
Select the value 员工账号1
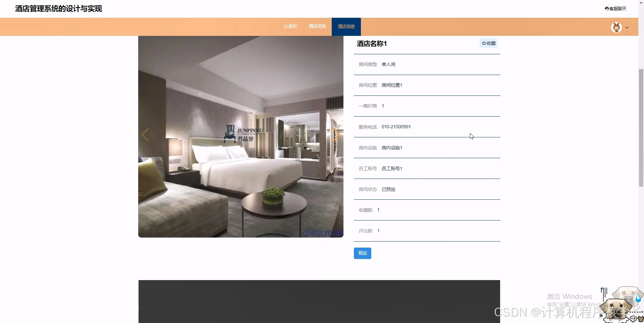point(392,169)
